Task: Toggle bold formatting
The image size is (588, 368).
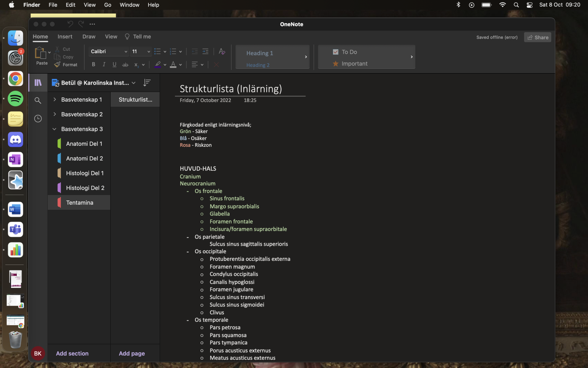Action: coord(93,64)
